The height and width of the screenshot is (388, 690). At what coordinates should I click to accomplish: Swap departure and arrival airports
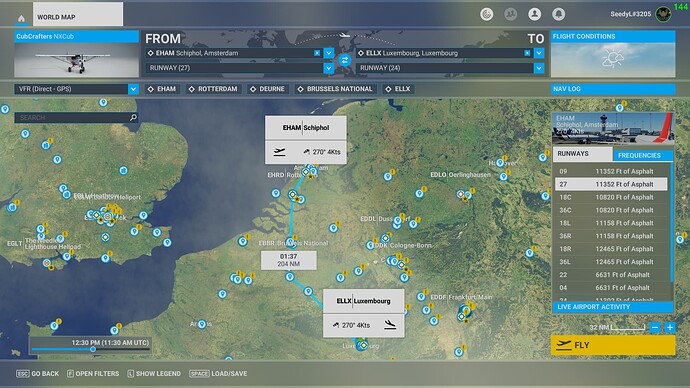(345, 60)
